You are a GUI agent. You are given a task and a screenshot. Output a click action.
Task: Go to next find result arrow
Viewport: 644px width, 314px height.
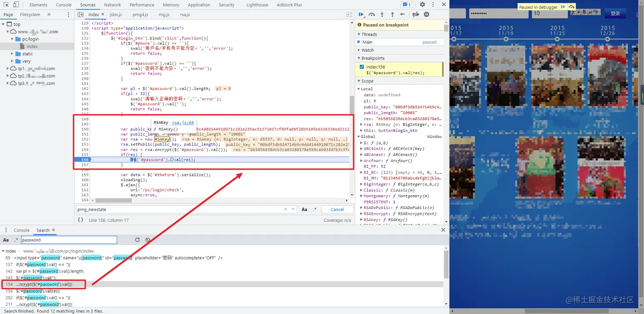coord(293,209)
